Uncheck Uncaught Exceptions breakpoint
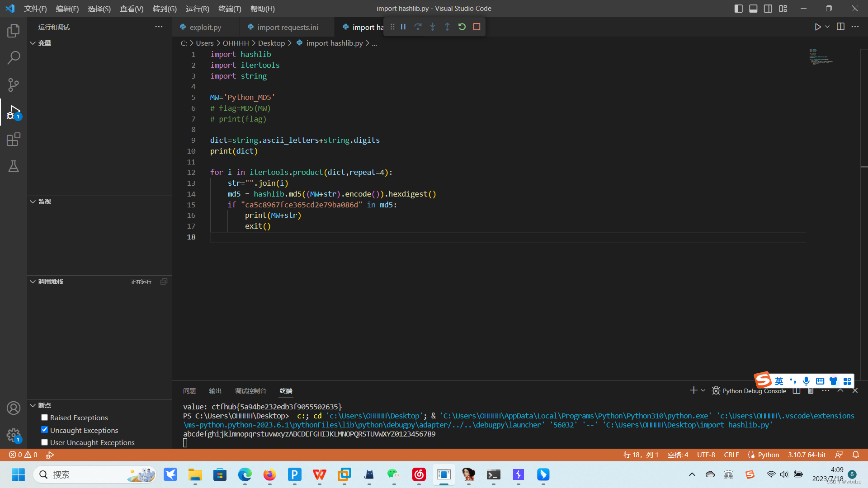The width and height of the screenshot is (868, 488). (44, 430)
